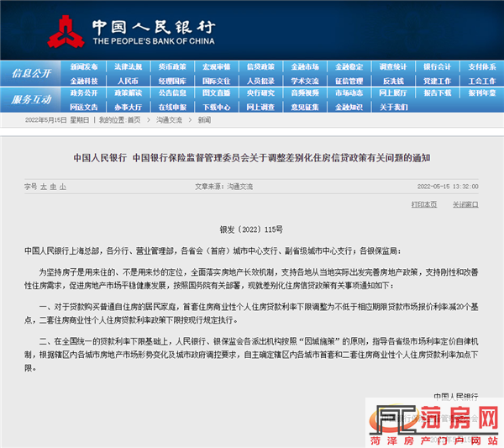This screenshot has width=504, height=448.
Task: Visit 下载中心 link
Action: [217, 107]
